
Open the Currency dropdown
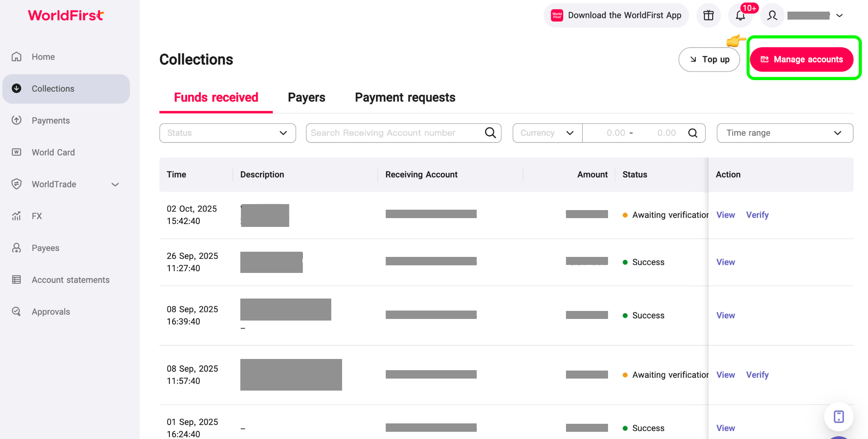click(x=547, y=133)
